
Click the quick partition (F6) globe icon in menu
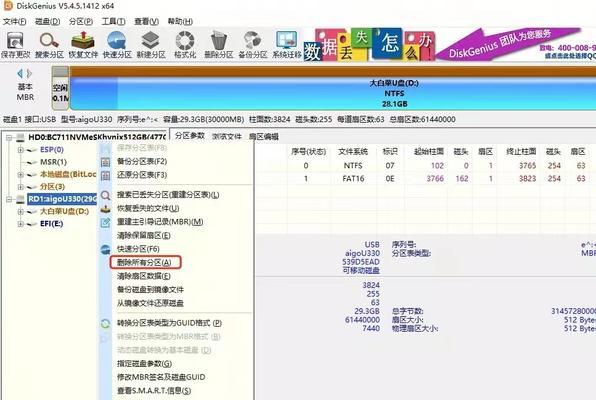tap(105, 249)
